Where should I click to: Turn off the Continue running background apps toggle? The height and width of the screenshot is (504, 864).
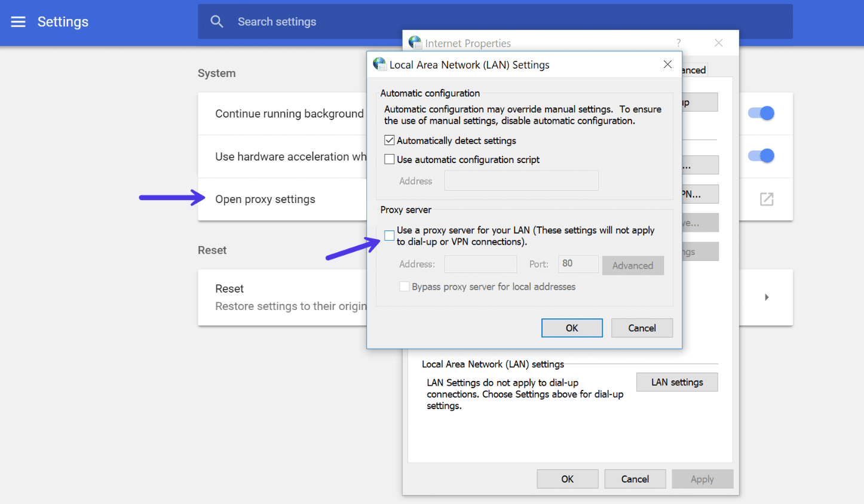(760, 113)
